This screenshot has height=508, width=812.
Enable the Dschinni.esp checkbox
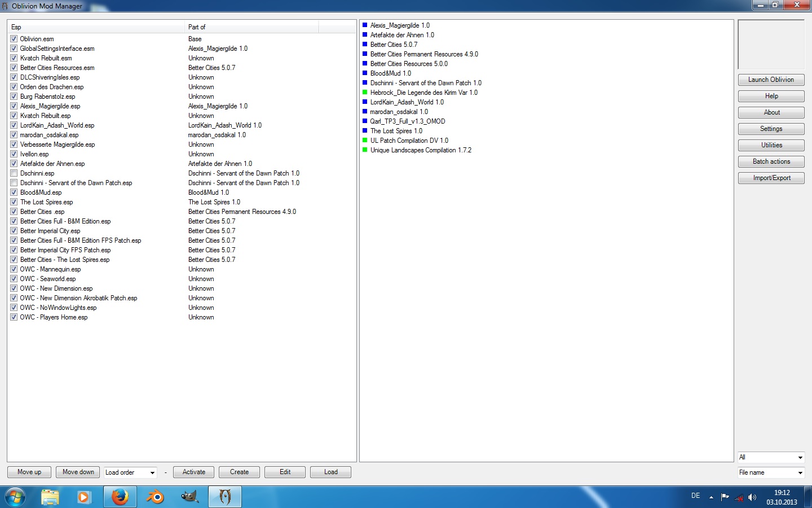click(14, 173)
